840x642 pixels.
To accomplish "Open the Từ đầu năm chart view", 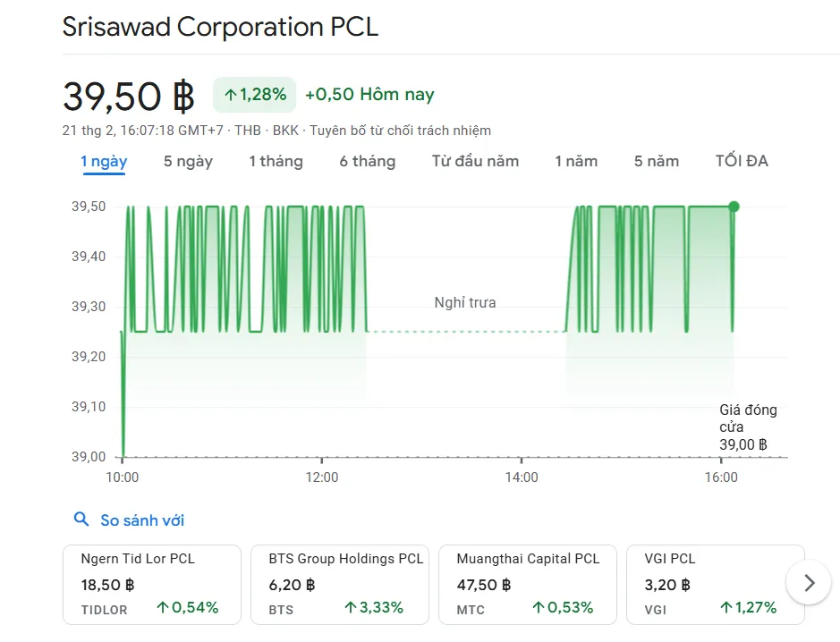I will (475, 162).
